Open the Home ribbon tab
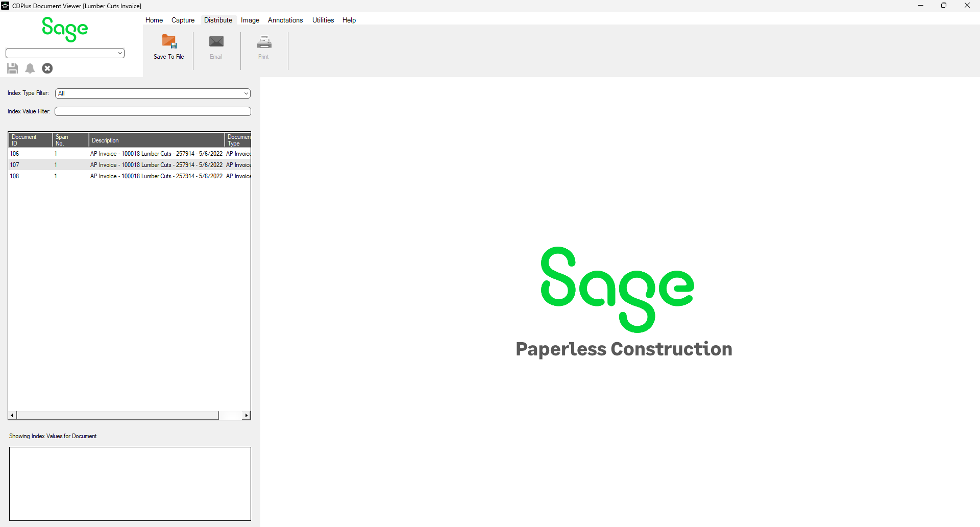The height and width of the screenshot is (527, 980). click(x=154, y=20)
